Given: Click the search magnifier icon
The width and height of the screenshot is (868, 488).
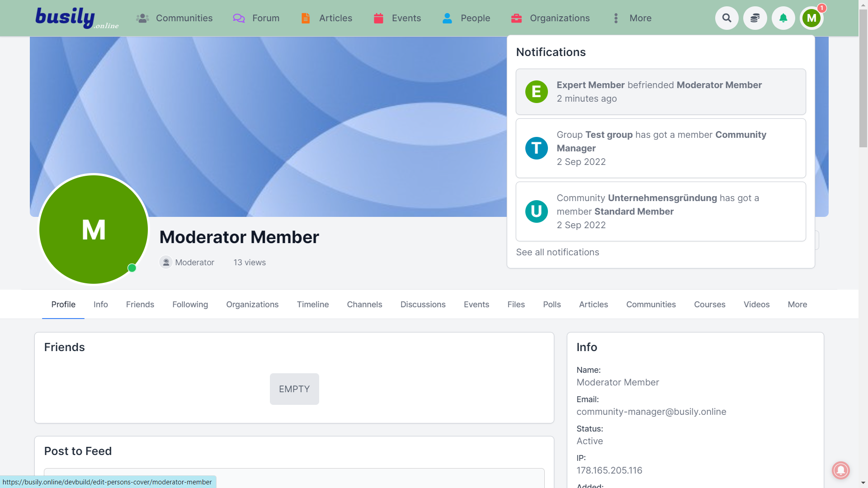Looking at the screenshot, I should [x=726, y=18].
